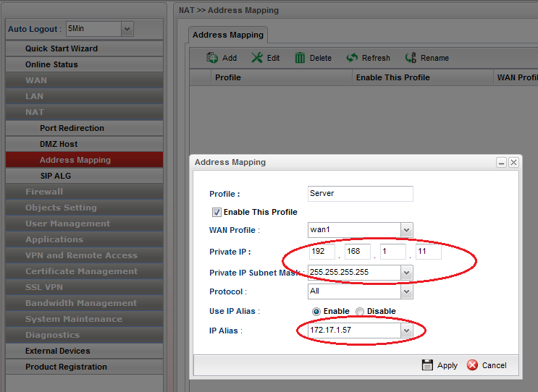Open Quick Start Wizard menu
Screen dimensions: 538x392
coord(85,48)
